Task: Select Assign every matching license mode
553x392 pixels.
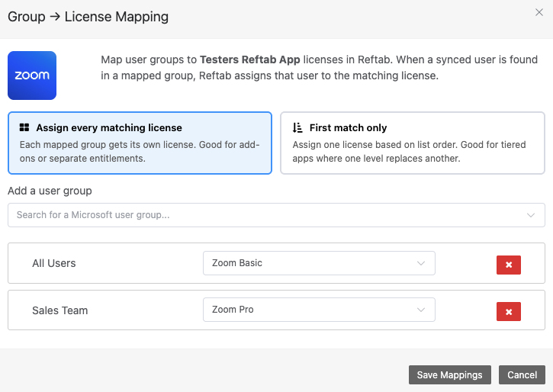Action: coord(140,143)
